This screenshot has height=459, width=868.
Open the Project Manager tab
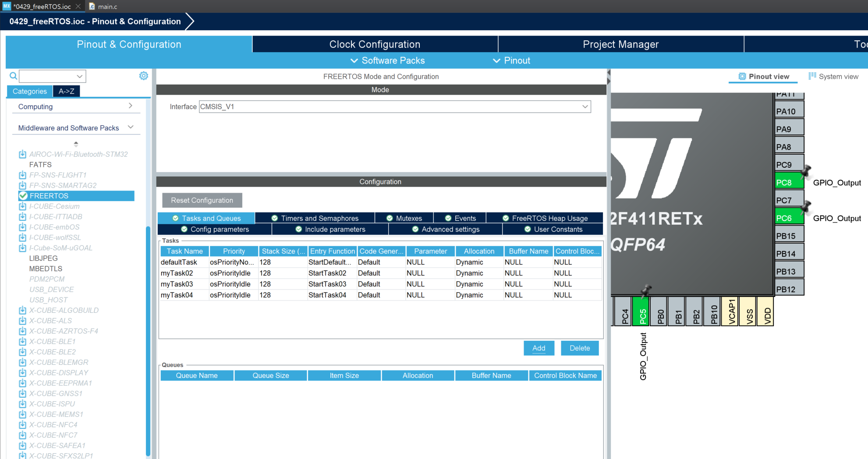point(620,44)
